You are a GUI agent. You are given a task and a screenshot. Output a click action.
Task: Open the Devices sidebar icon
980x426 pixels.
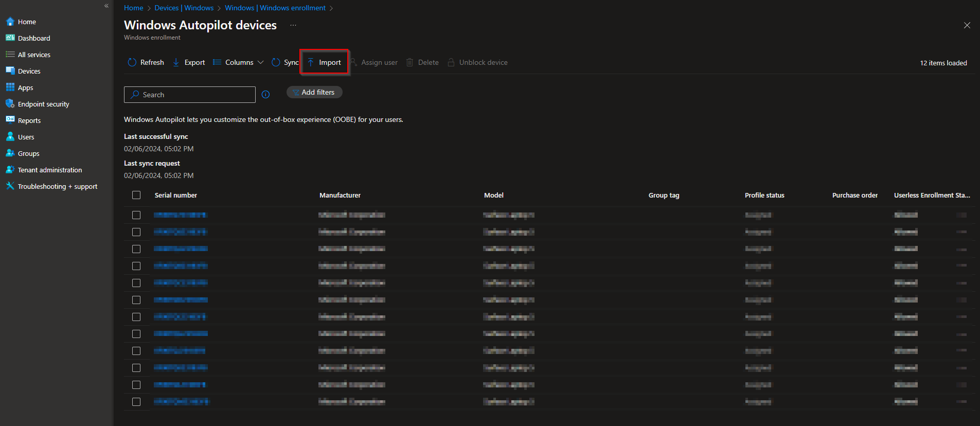pyautogui.click(x=10, y=71)
